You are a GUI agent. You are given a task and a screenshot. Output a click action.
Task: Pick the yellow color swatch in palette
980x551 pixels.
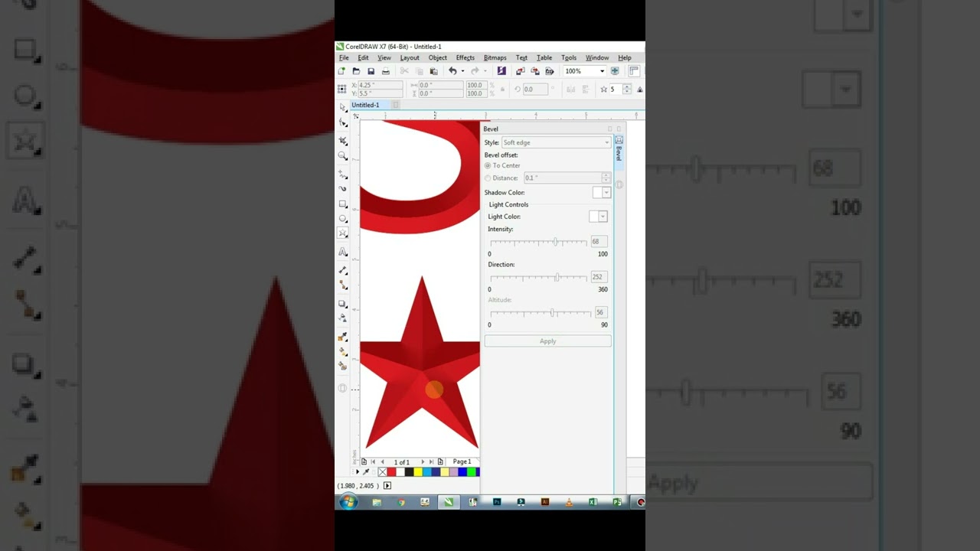click(418, 472)
